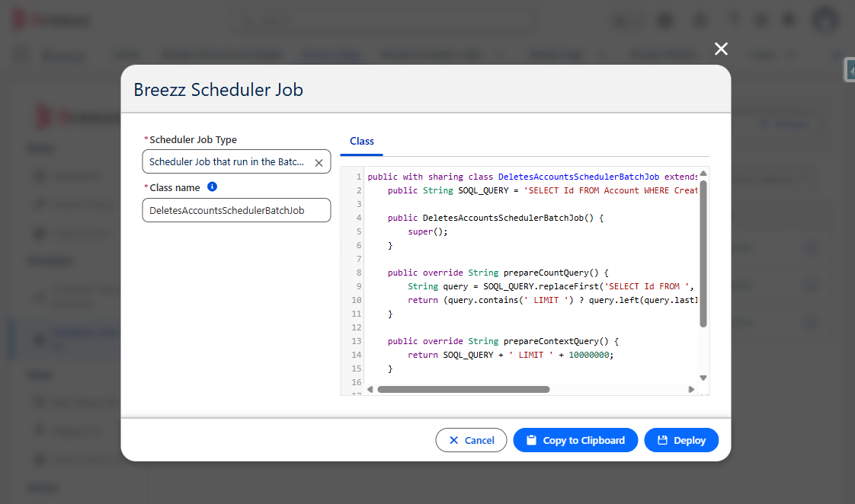This screenshot has width=855, height=504.
Task: Click the prepareContextQuery() method text
Action: (x=556, y=341)
